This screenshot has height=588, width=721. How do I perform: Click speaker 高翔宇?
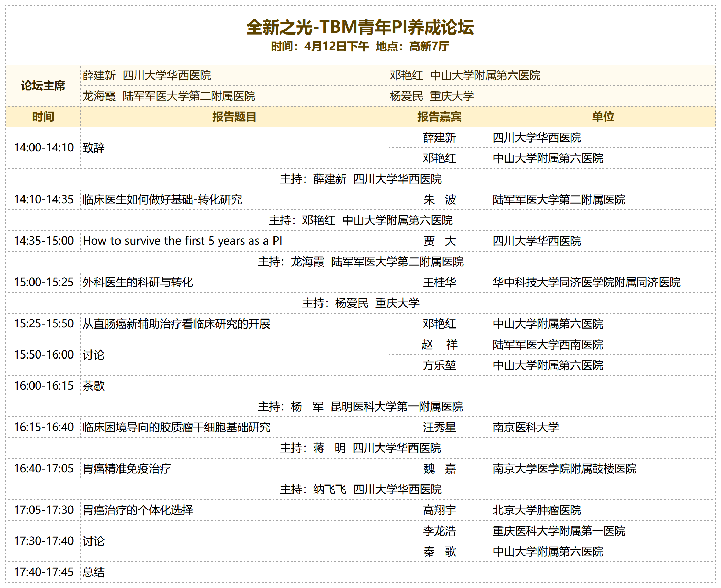coord(440,510)
